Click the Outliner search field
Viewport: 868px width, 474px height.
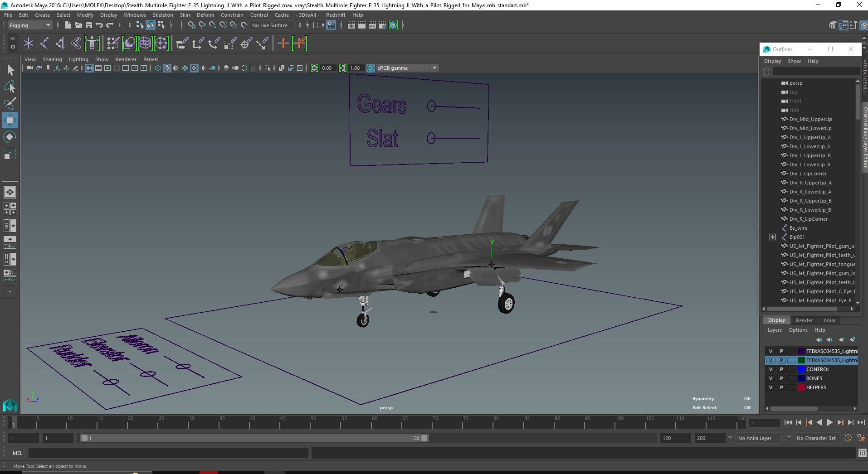coord(816,71)
